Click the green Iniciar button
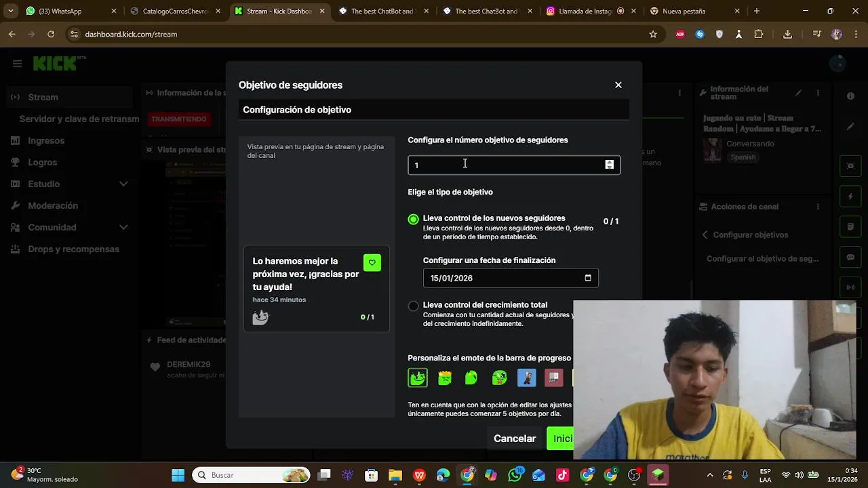868x488 pixels. (560, 439)
